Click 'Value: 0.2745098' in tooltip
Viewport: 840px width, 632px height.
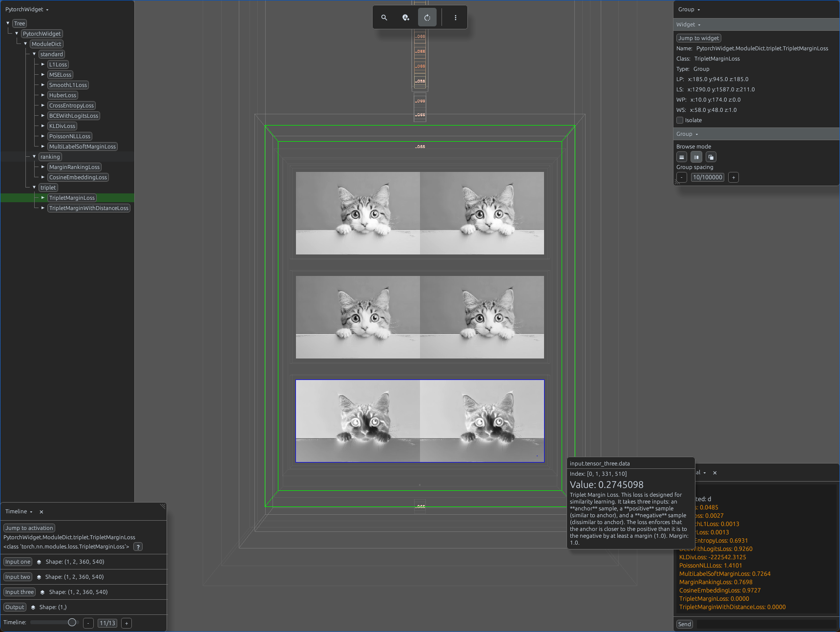(x=607, y=485)
